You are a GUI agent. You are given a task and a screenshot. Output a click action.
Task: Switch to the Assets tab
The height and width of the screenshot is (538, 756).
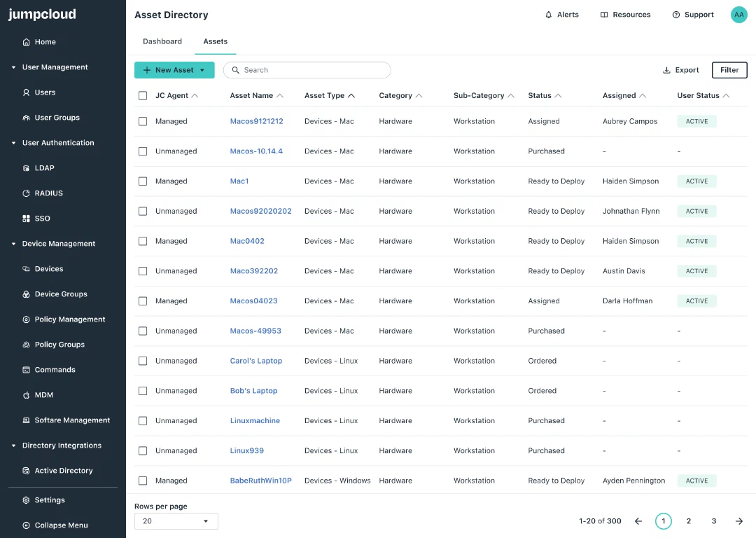click(215, 41)
